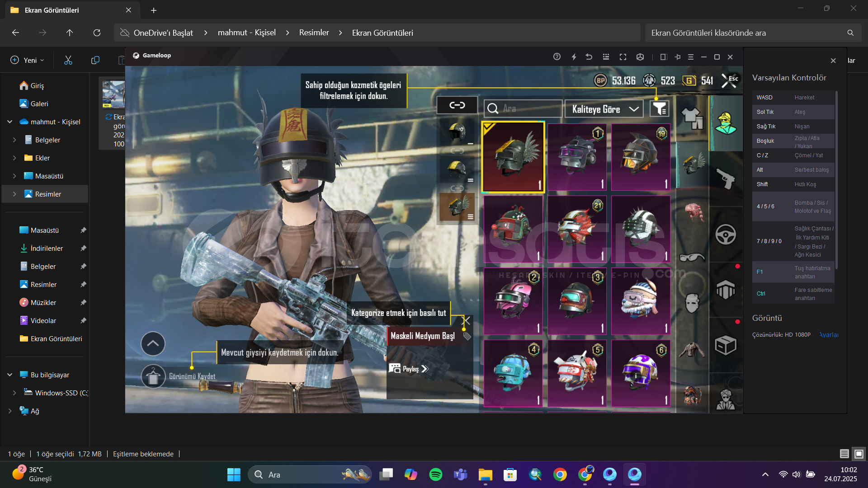Select the top equipped helmet slot
The width and height of the screenshot is (868, 488).
[457, 132]
